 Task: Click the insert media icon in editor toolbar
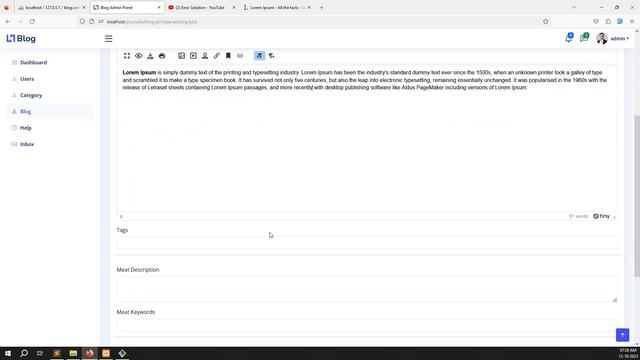click(x=193, y=56)
